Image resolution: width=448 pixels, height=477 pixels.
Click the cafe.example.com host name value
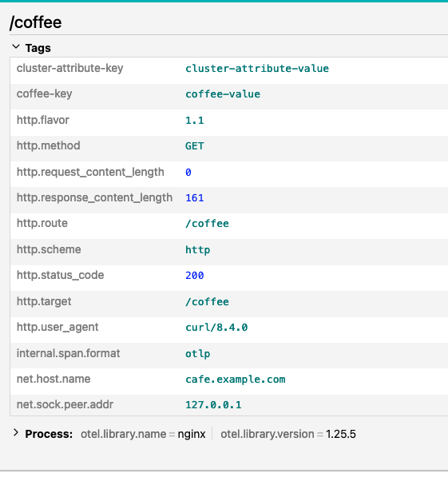236,380
